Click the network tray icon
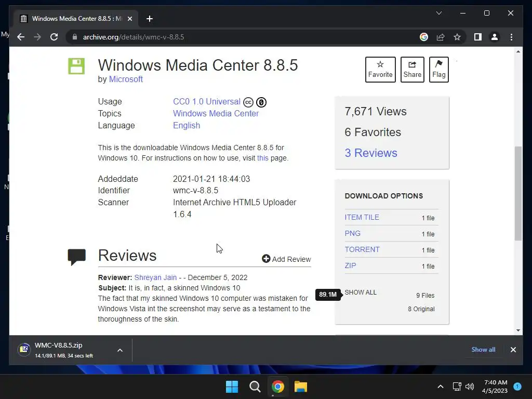 tap(457, 387)
